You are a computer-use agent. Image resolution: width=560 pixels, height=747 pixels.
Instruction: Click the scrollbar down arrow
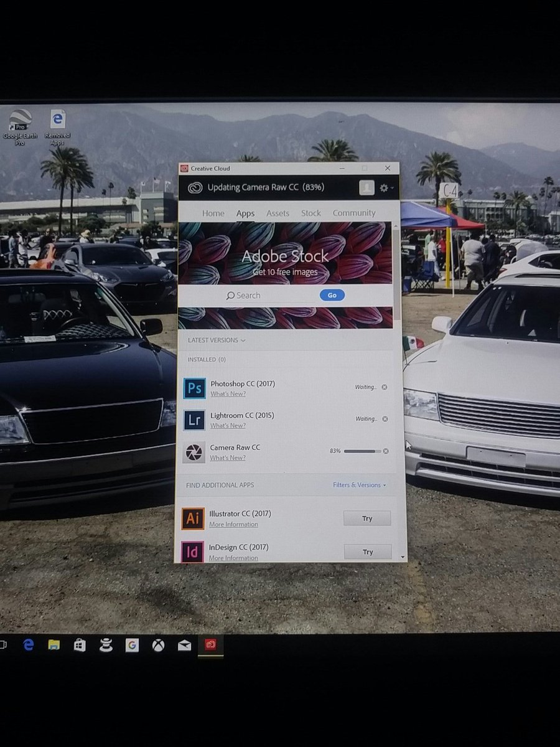click(403, 557)
